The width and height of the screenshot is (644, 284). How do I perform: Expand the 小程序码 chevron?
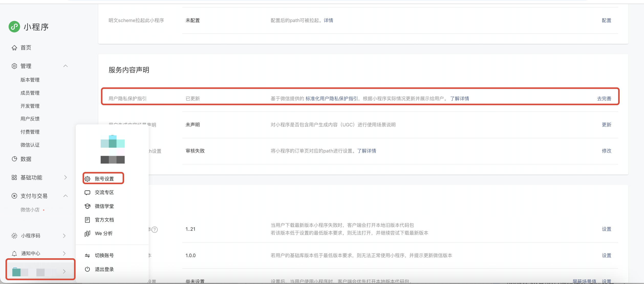(x=64, y=236)
